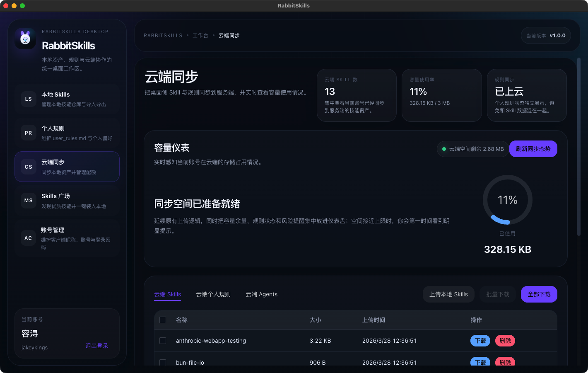588x373 pixels.
Task: Download the anthropic-webapp-testing skill
Action: (480, 341)
